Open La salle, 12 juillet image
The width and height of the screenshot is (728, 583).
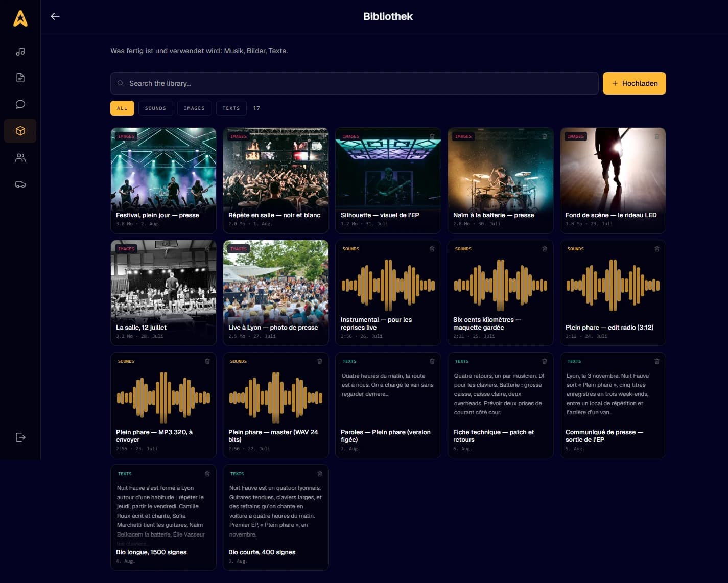163,293
